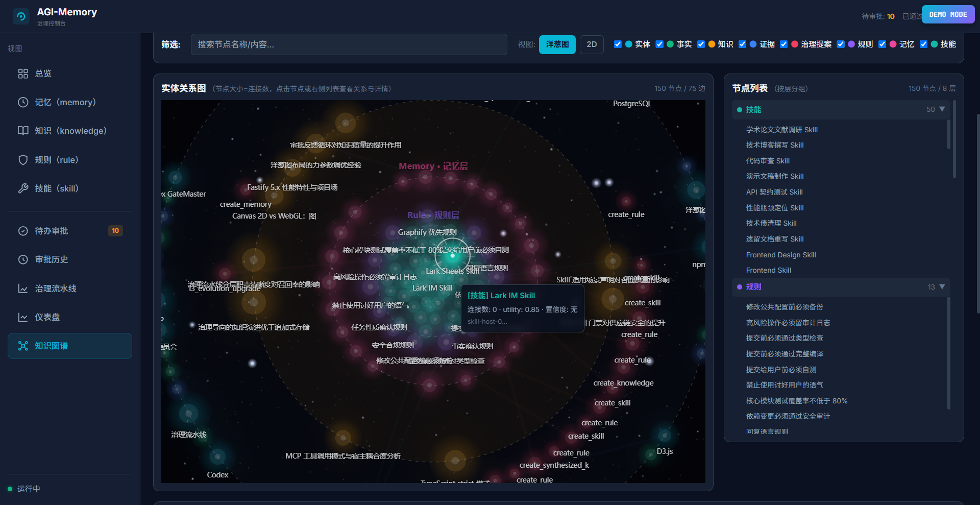Click the AGI-Memory logo icon
The height and width of the screenshot is (505, 980).
tap(21, 16)
